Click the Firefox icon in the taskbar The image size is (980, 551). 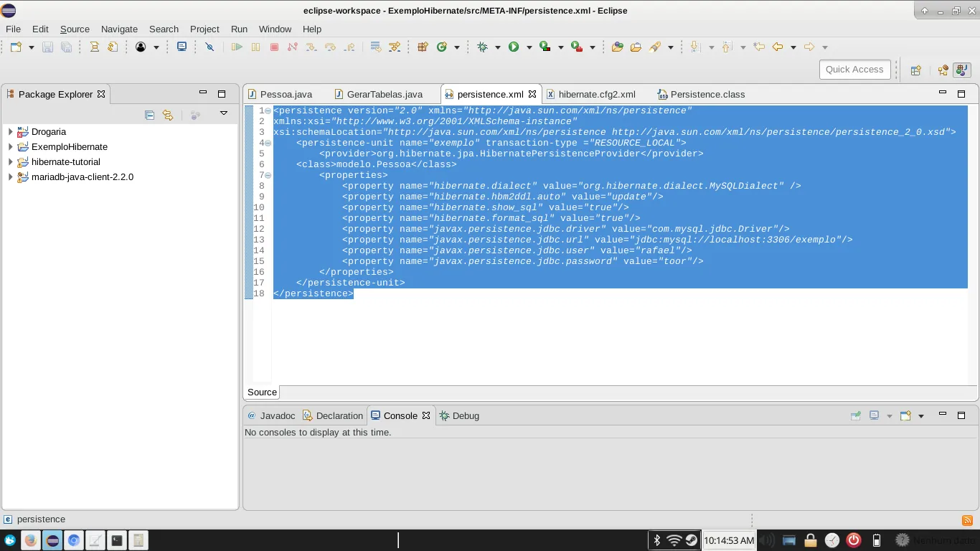30,540
